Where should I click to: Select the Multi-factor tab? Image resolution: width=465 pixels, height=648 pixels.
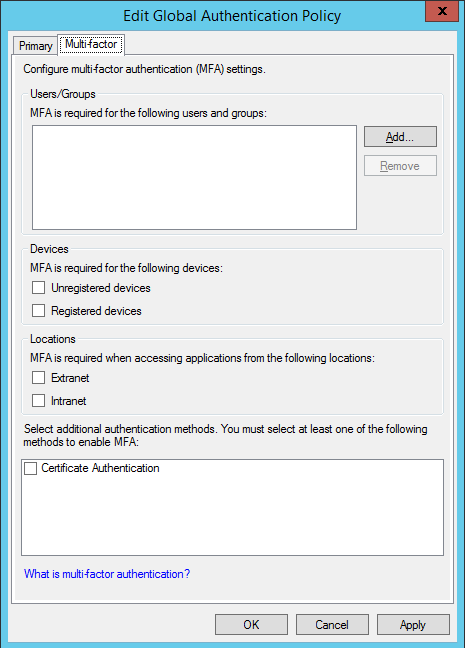tap(91, 44)
